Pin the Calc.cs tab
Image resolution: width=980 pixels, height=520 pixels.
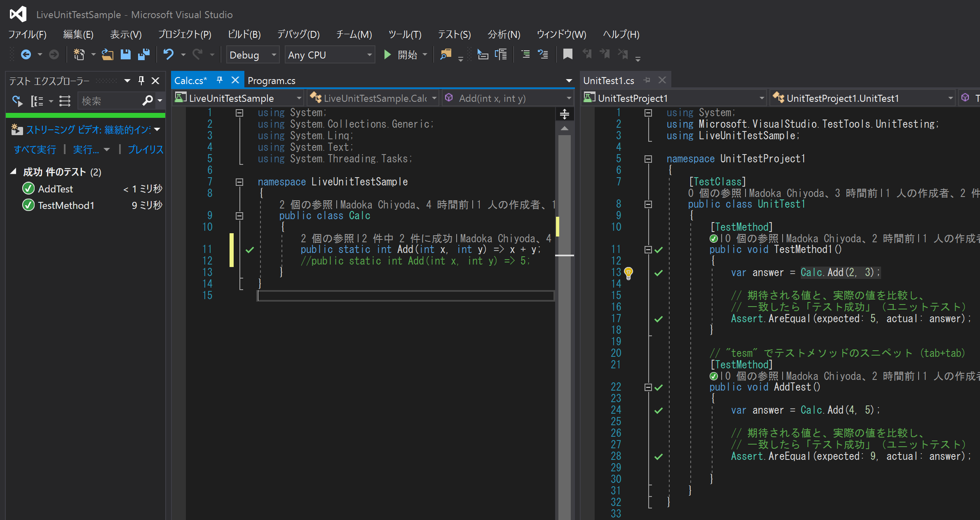click(x=220, y=80)
